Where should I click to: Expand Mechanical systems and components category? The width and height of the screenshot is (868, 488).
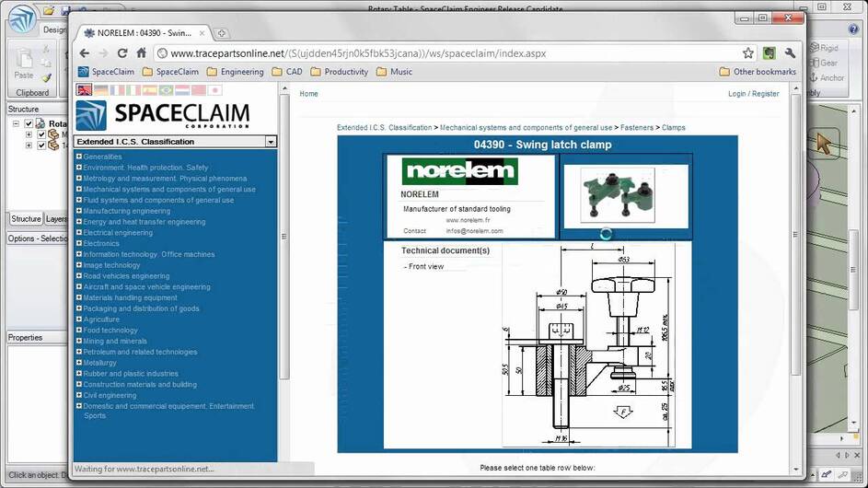pyautogui.click(x=78, y=189)
